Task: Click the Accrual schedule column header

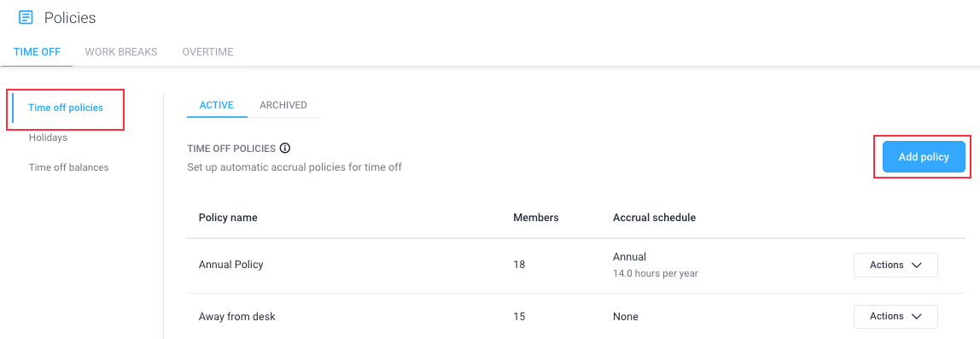Action: pos(655,218)
